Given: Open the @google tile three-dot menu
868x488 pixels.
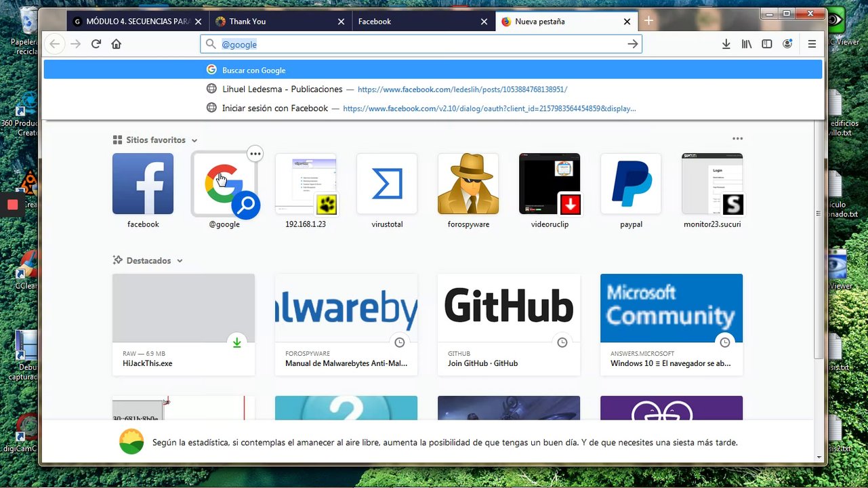Looking at the screenshot, I should point(255,154).
